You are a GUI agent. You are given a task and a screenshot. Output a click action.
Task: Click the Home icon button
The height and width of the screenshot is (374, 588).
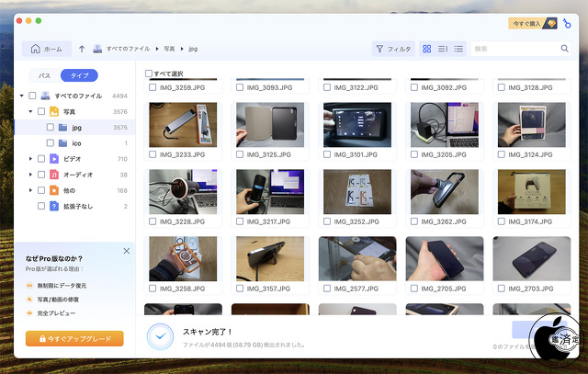tap(47, 49)
